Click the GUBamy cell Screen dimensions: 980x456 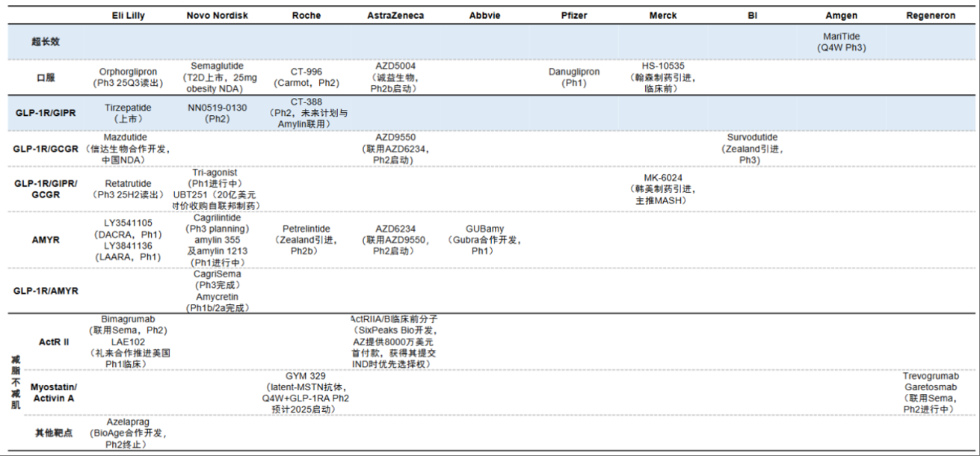click(485, 240)
